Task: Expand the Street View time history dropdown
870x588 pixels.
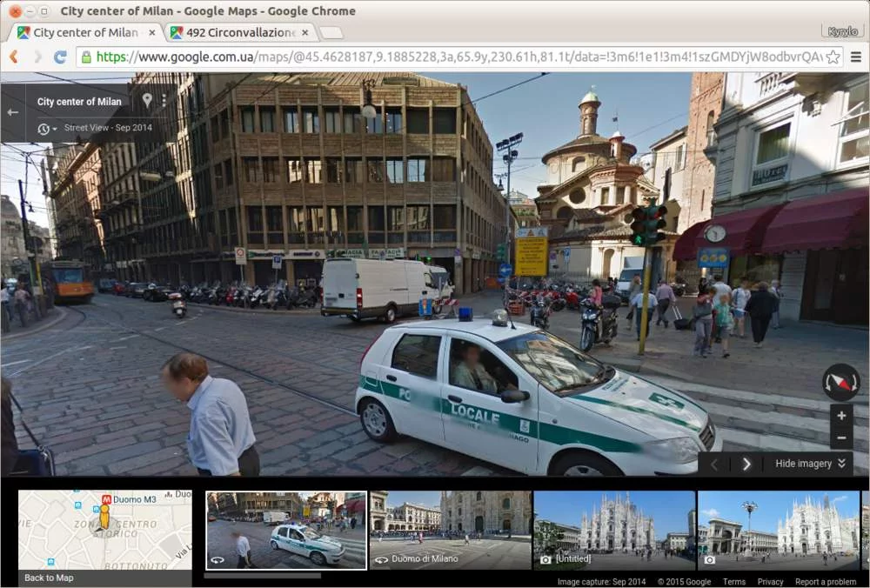Action: [46, 129]
